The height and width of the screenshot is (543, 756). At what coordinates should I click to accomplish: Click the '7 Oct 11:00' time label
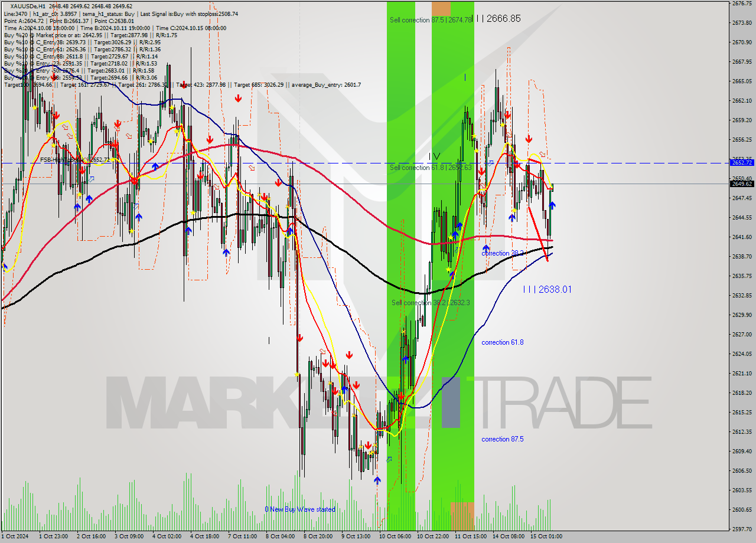point(243,537)
